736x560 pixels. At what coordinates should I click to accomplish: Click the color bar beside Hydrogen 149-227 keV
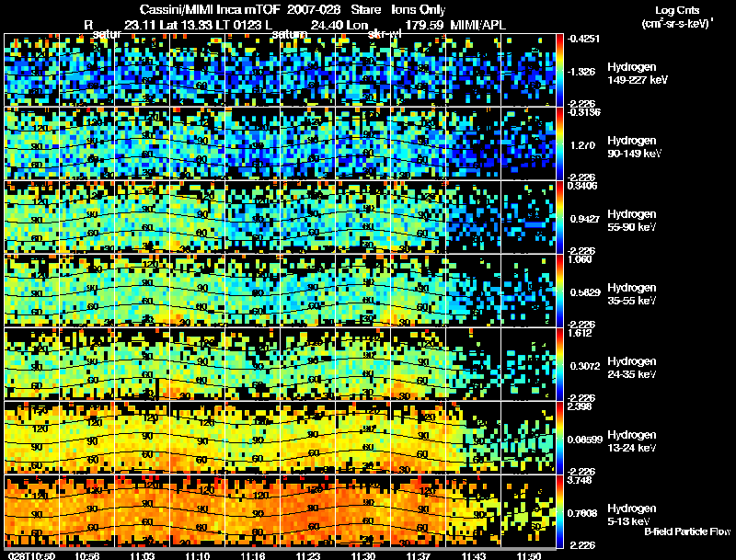click(x=559, y=70)
